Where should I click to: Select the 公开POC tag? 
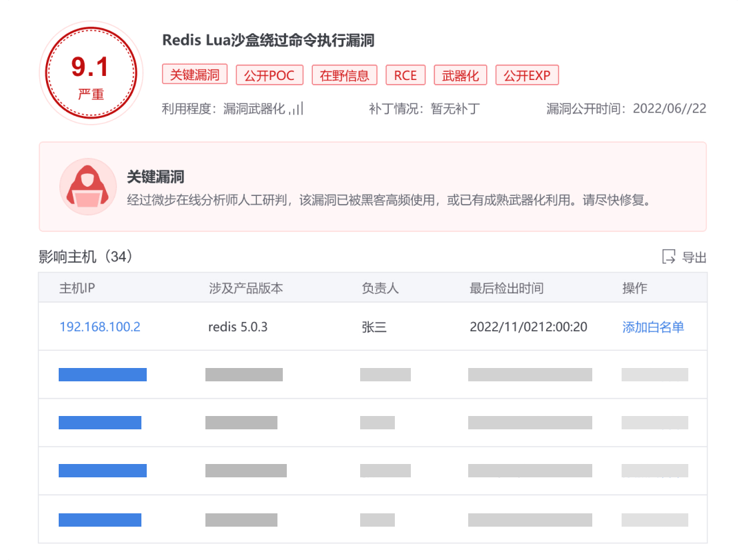pyautogui.click(x=269, y=75)
